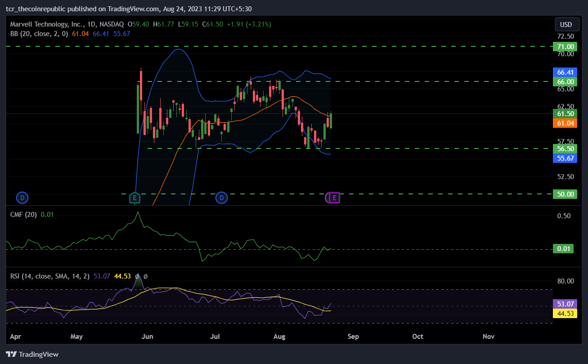Click the 70.00 price scale tick
The width and height of the screenshot is (588, 364).
(x=565, y=54)
